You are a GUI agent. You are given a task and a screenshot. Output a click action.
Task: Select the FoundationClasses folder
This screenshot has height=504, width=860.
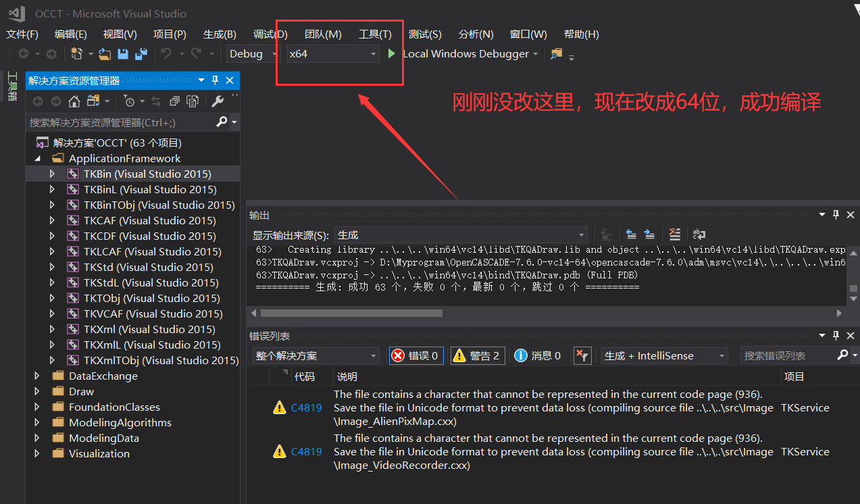tap(114, 407)
